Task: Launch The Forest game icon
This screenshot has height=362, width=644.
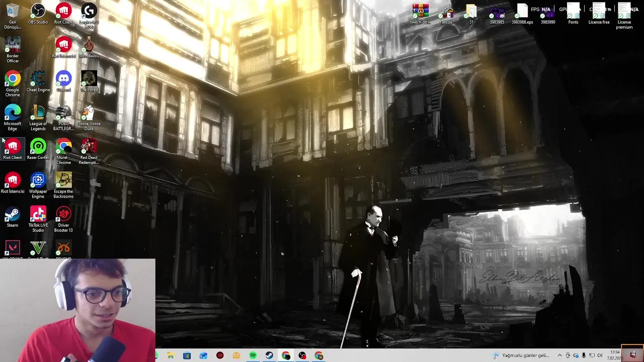Action: coord(89,81)
